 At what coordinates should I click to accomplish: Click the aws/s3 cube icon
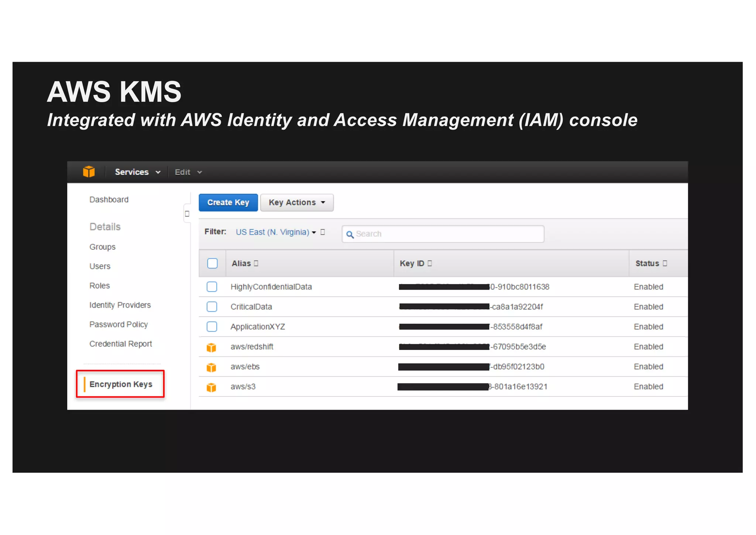click(211, 387)
